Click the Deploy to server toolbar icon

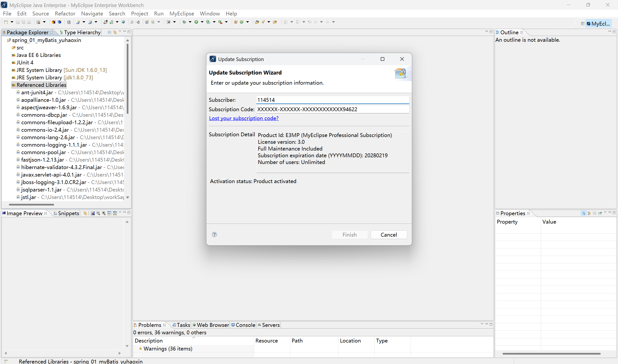click(x=105, y=22)
